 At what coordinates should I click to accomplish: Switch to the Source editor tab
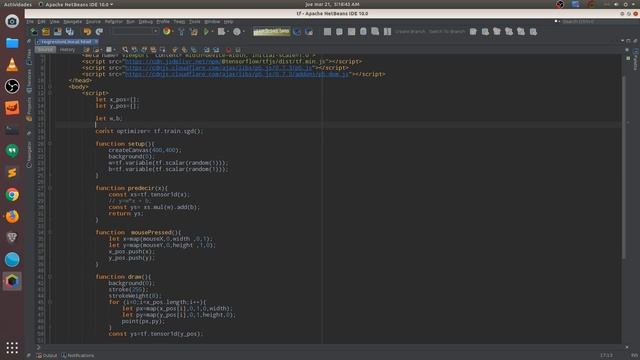click(45, 50)
